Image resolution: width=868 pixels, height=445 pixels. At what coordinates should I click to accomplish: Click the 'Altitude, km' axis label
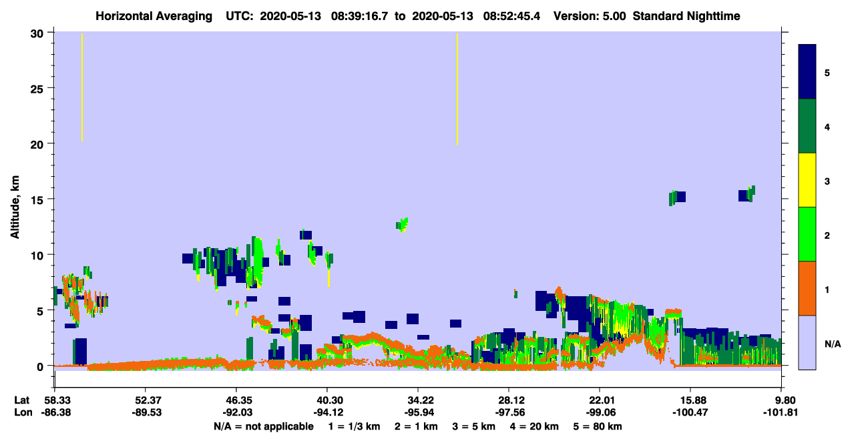pyautogui.click(x=15, y=208)
